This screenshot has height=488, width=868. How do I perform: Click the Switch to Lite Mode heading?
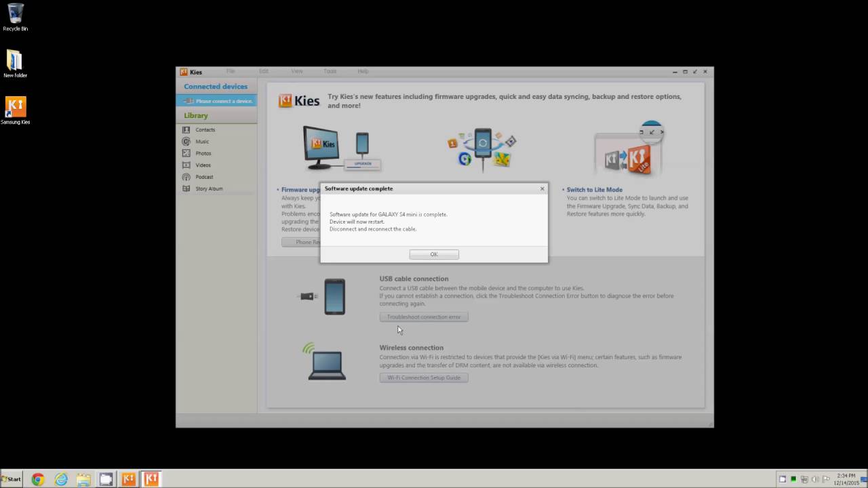click(x=595, y=190)
